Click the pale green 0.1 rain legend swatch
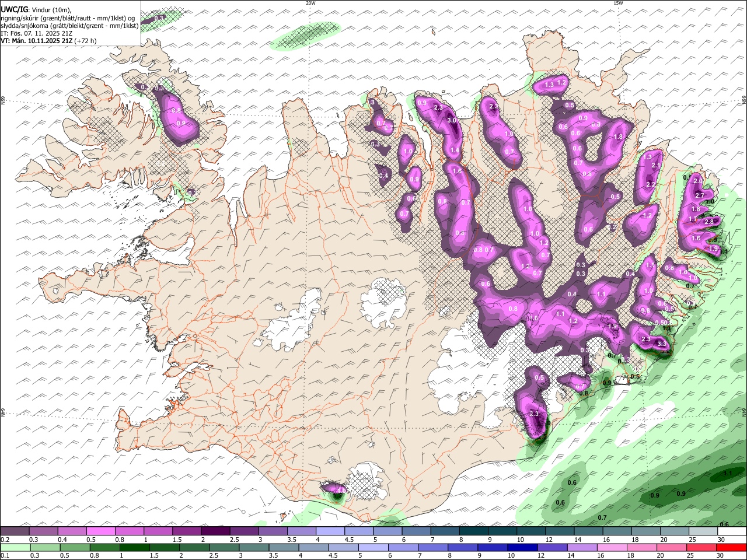Viewport: 747px width, 560px height. point(15,548)
